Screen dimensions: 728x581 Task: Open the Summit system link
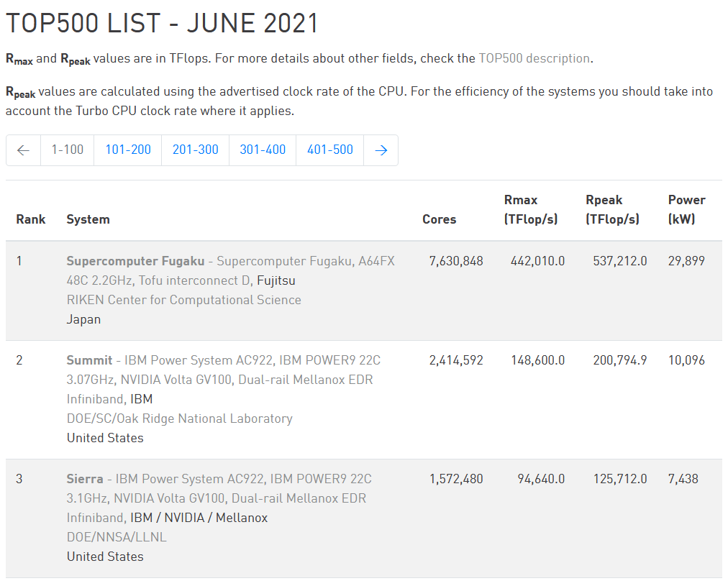(x=89, y=360)
